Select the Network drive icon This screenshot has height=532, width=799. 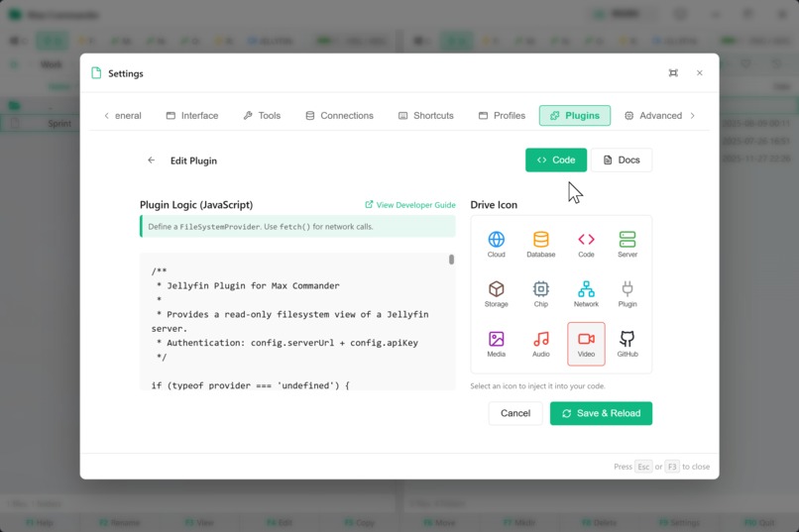[586, 294]
